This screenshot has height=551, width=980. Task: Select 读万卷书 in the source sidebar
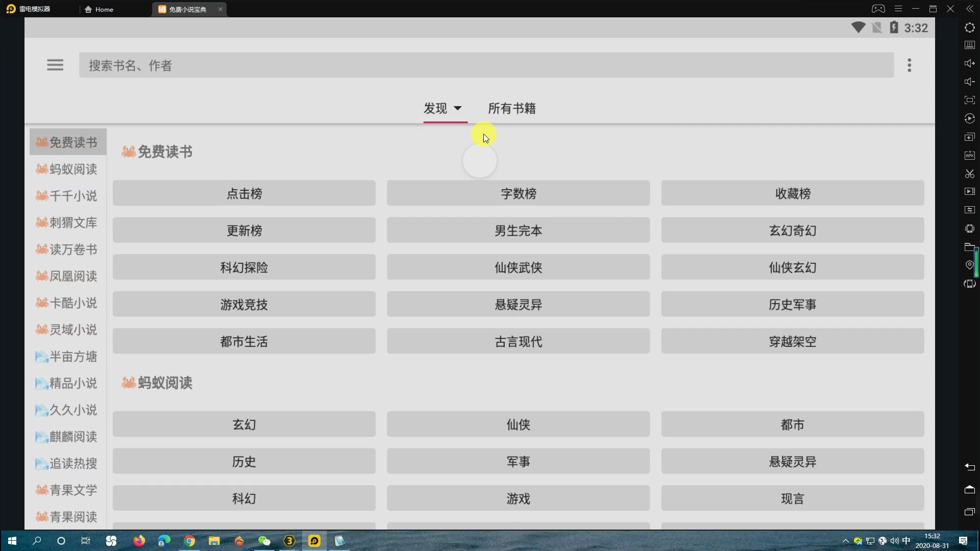[x=68, y=249]
